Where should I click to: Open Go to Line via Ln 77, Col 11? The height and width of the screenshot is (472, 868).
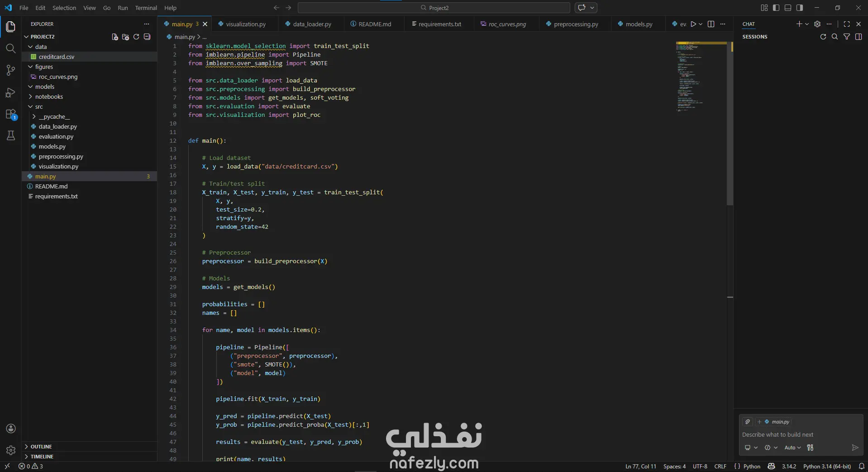(640, 466)
